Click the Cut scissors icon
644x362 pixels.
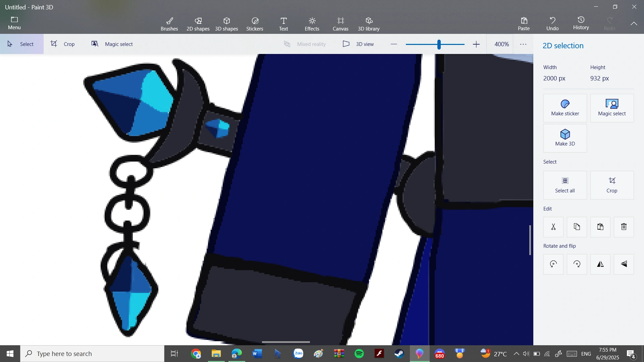point(553,227)
